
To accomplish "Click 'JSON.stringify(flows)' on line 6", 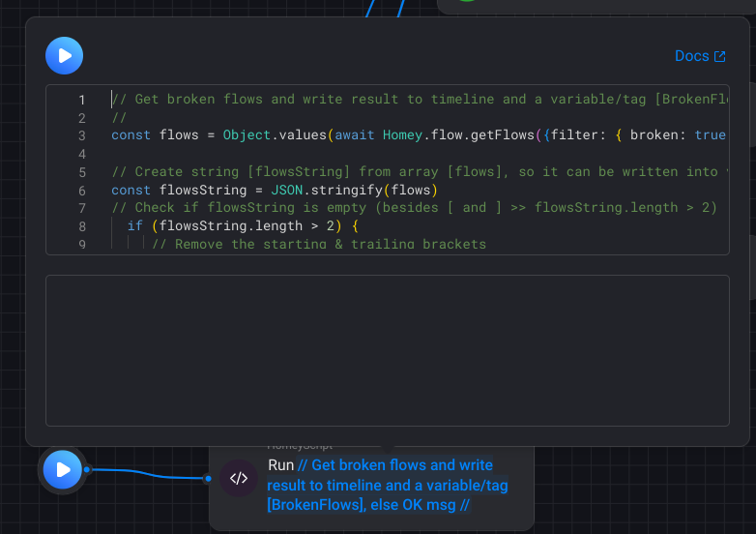I will point(355,190).
